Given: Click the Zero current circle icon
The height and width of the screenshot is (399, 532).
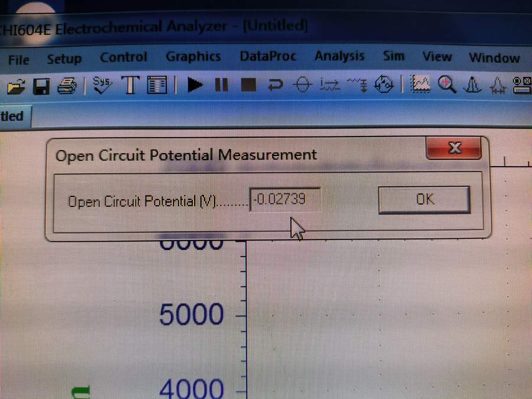Looking at the screenshot, I should pos(302,85).
